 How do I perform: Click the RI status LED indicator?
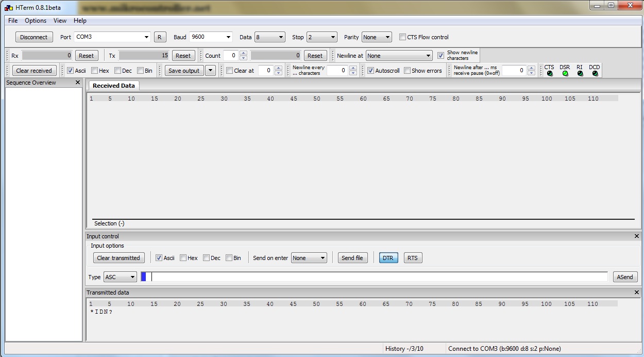580,74
